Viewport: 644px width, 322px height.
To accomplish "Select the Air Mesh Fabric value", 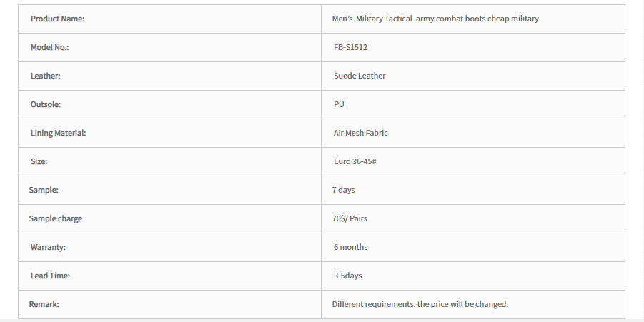I will pyautogui.click(x=361, y=133).
